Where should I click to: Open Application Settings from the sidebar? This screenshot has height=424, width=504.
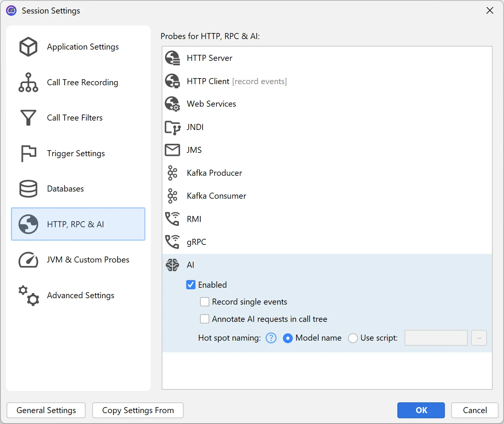pyautogui.click(x=82, y=47)
